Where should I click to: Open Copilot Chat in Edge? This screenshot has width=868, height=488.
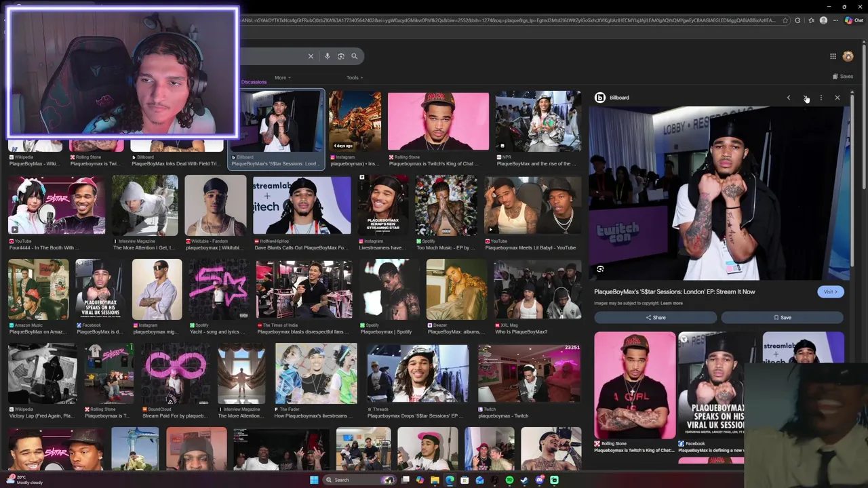853,20
